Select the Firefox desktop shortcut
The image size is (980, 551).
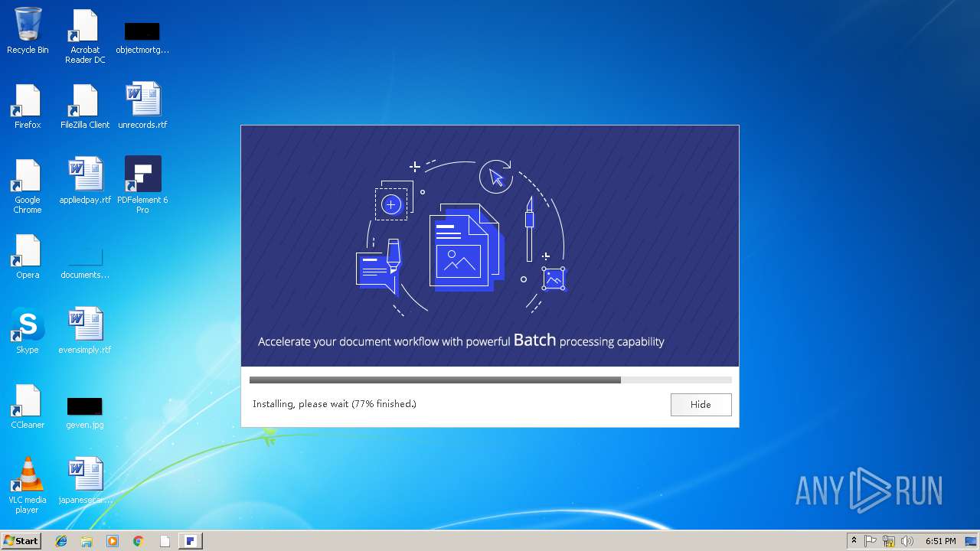pyautogui.click(x=28, y=106)
